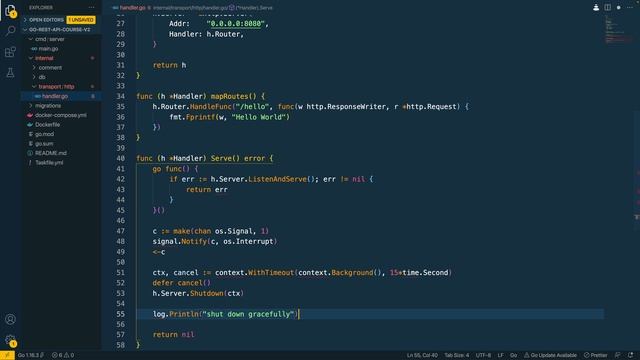Click Go Update Available notice

coord(550,355)
